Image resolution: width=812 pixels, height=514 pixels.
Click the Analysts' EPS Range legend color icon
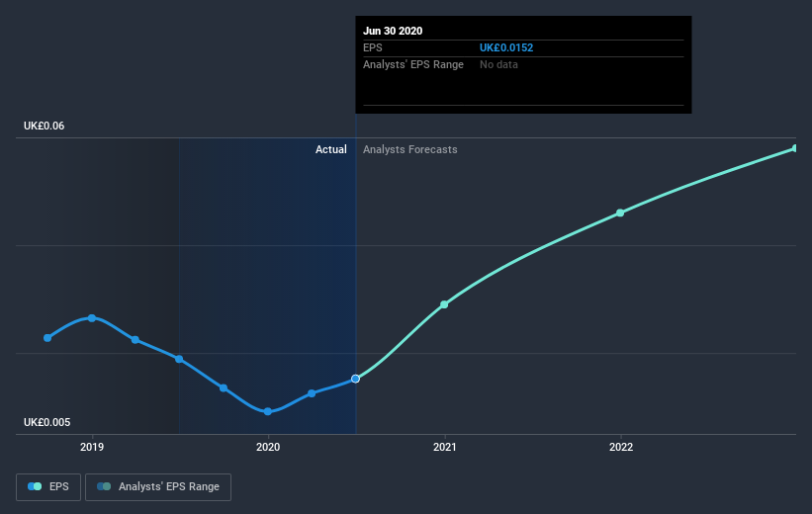point(104,486)
